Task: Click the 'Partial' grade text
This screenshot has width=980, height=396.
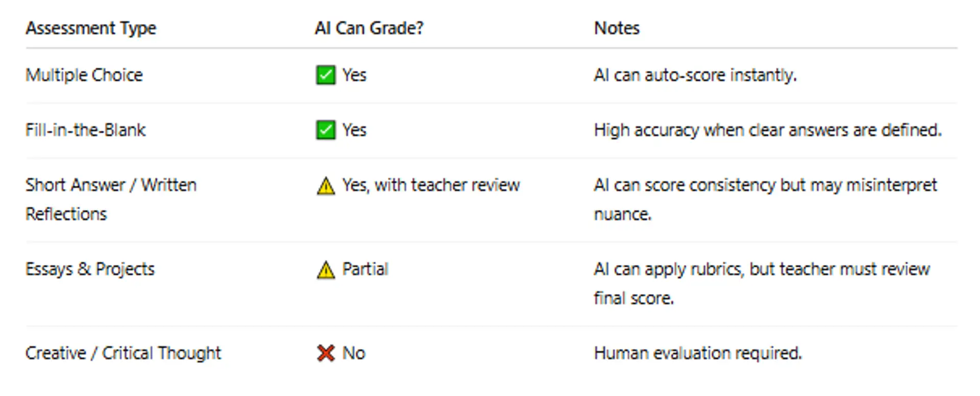Action: tap(365, 269)
